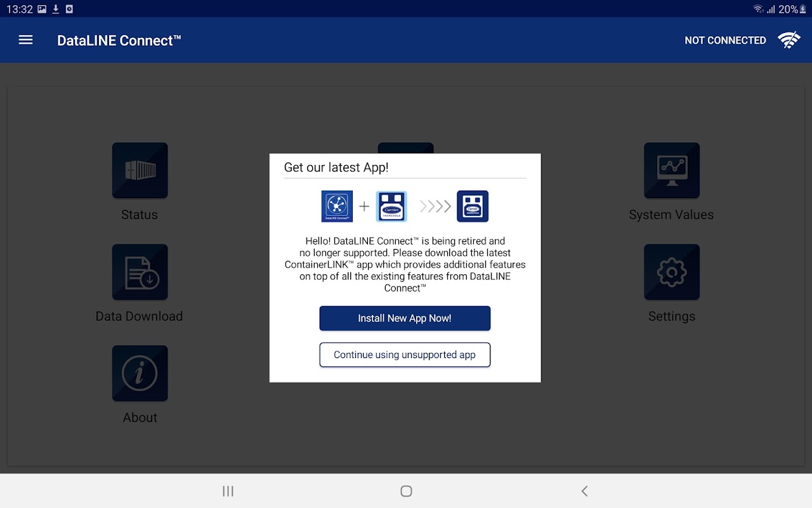Tap the 'Get our latest App!' heading

(336, 168)
